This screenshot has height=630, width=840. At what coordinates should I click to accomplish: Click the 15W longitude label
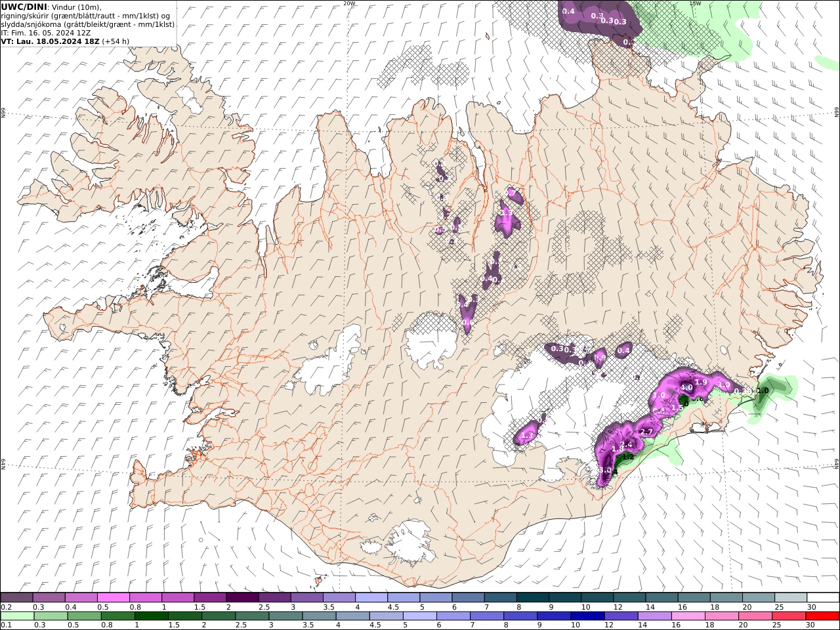694,3
